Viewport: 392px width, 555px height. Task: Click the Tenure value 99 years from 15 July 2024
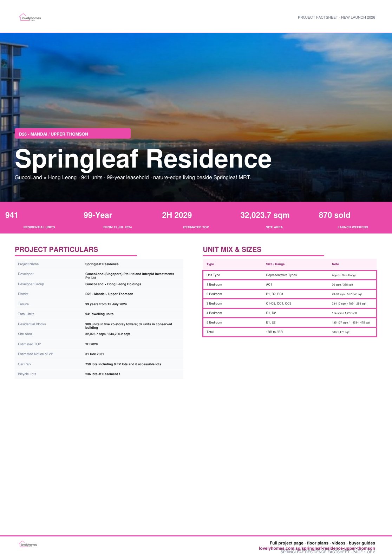pyautogui.click(x=106, y=304)
